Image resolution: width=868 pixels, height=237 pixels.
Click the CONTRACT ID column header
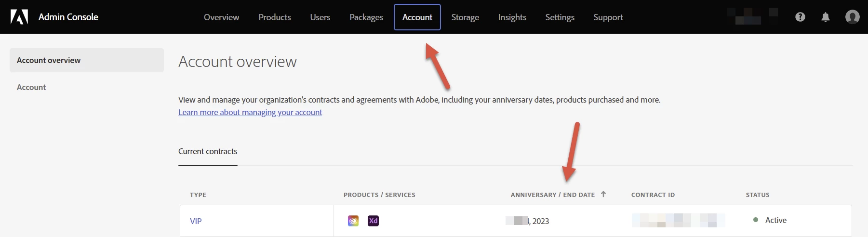pos(653,195)
